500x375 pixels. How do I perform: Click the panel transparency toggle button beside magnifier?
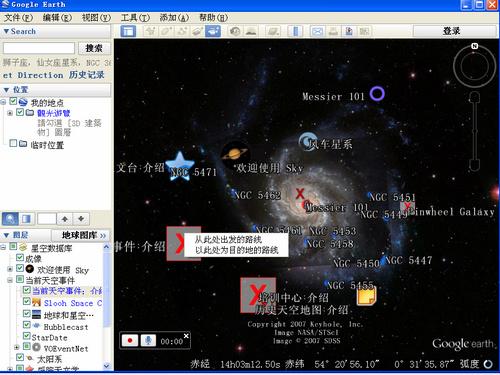click(26, 219)
